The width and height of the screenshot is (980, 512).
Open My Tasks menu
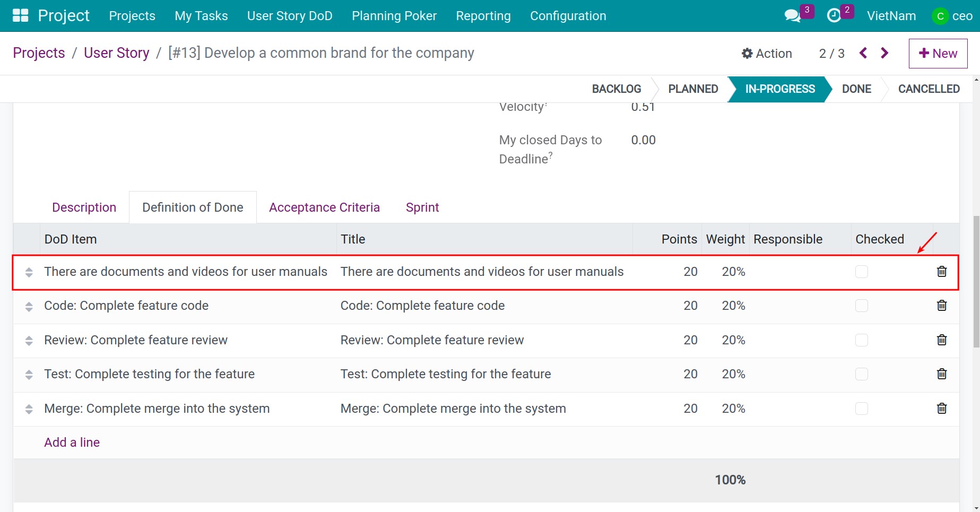(x=201, y=16)
